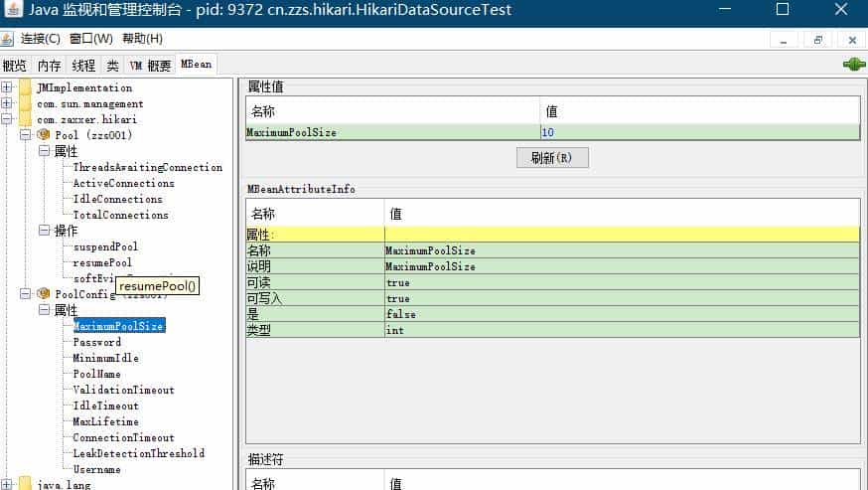This screenshot has height=490, width=868.
Task: Select the ConnectionTimeout attribute
Action: 123,437
